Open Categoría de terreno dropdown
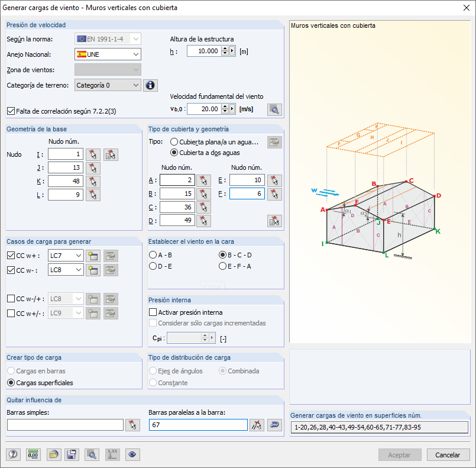The image size is (476, 468). tap(108, 85)
